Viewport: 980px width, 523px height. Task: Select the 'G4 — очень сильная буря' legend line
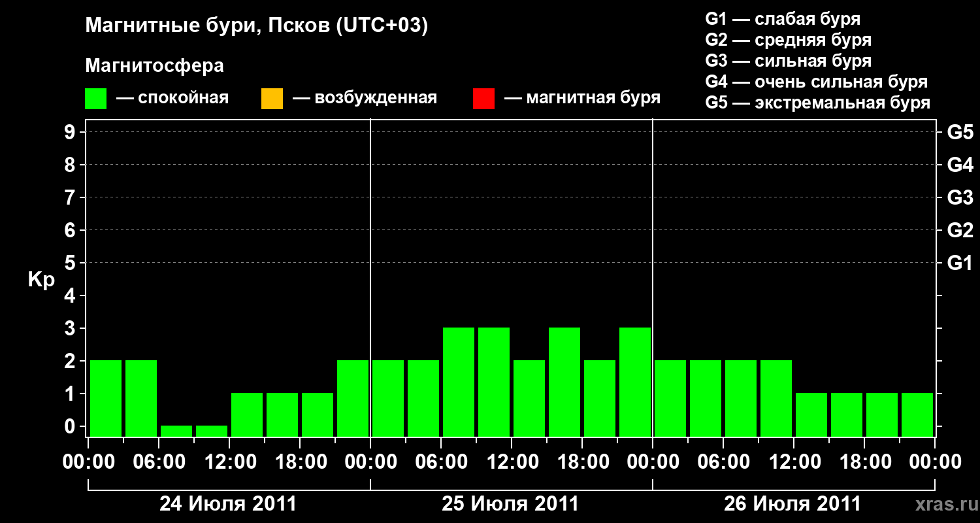click(817, 82)
